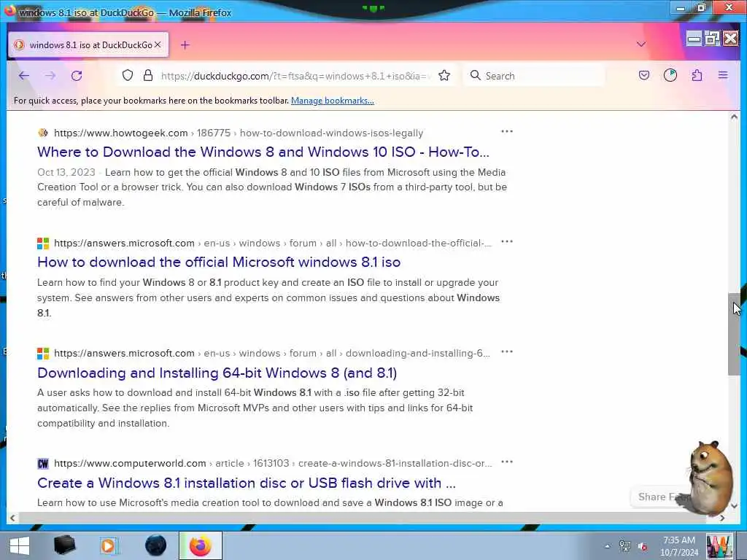Open more options for 'Downloading and Installing' result

(507, 352)
